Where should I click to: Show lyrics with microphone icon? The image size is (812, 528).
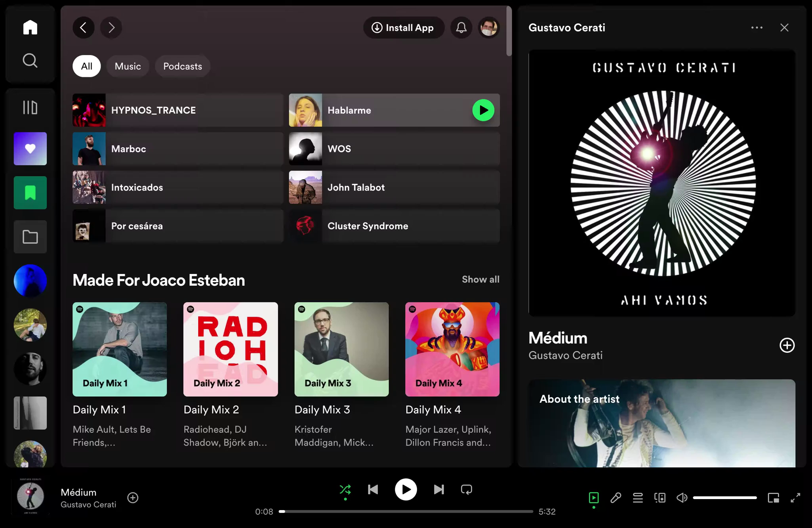pyautogui.click(x=616, y=497)
